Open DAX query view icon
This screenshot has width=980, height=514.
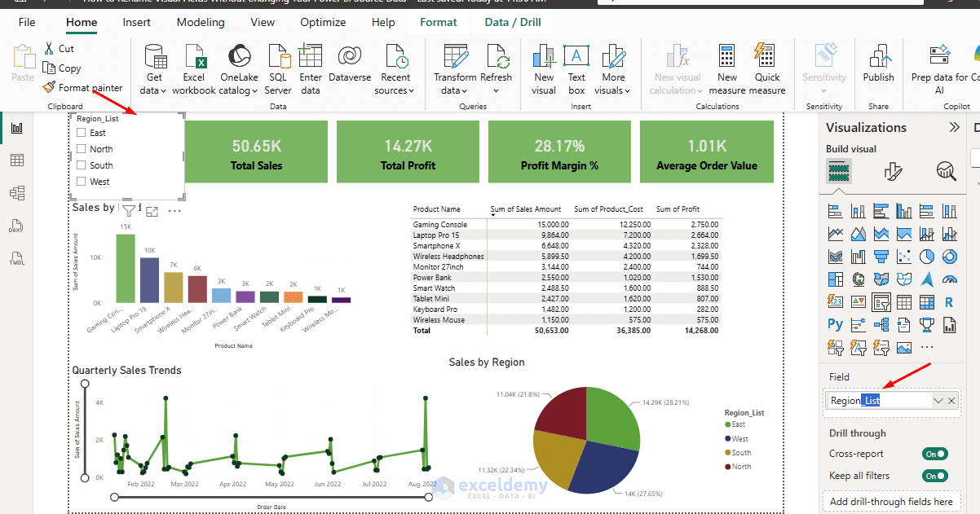[x=16, y=226]
